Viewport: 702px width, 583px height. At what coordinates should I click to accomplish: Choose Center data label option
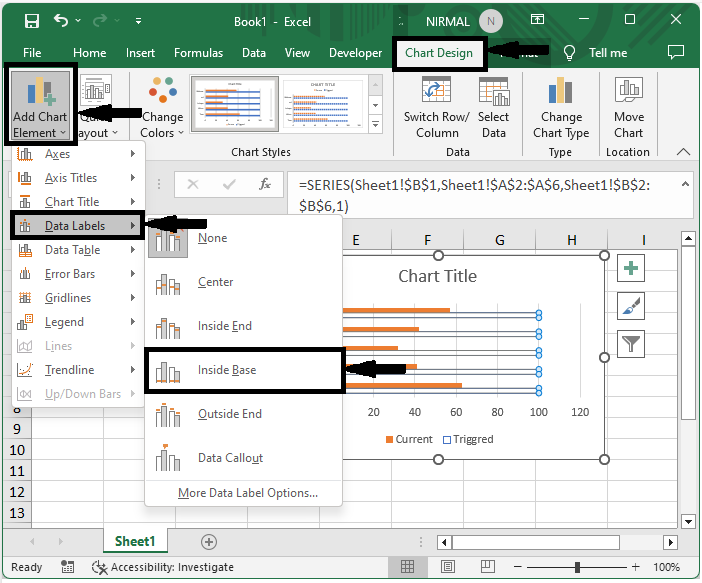click(x=244, y=282)
